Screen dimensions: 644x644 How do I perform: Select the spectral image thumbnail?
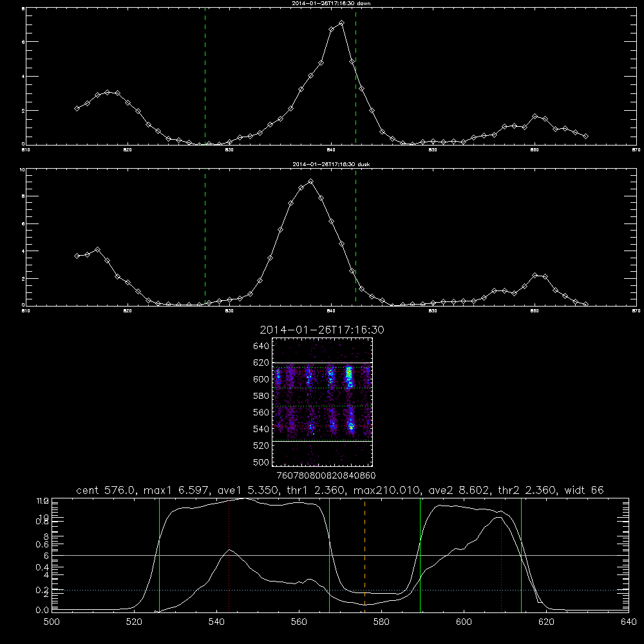322,402
